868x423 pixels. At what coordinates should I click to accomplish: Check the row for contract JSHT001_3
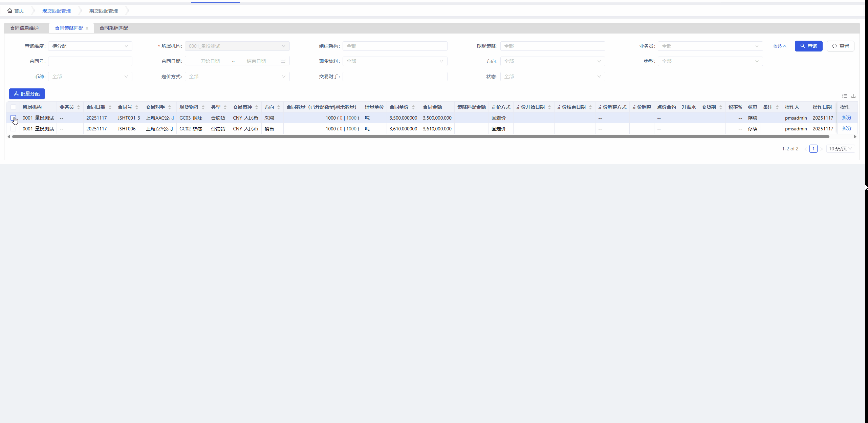click(x=13, y=118)
